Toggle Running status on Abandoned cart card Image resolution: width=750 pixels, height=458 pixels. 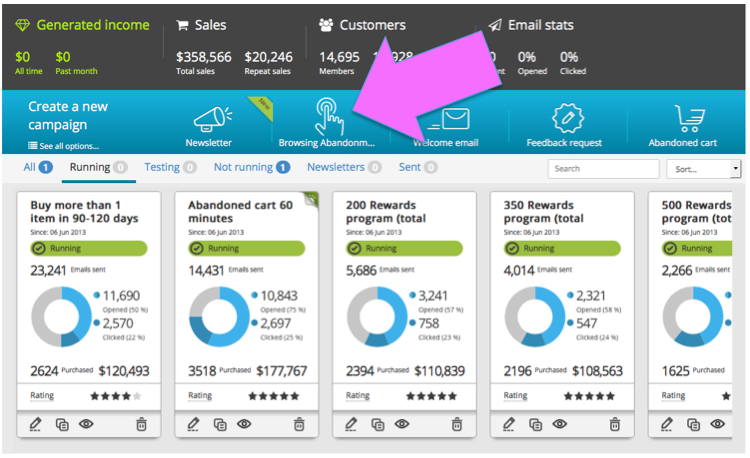click(x=247, y=248)
